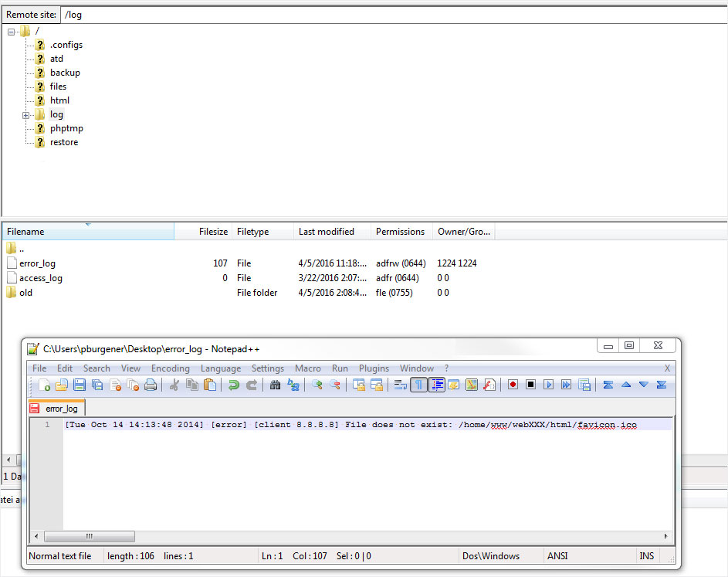Screen dimensions: 728x577
Task: Open the Replace dialog icon
Action: point(293,385)
